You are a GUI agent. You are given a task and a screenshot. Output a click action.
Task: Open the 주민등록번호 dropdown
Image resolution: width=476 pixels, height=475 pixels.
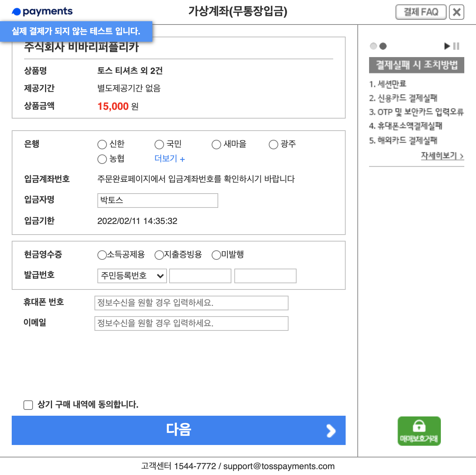click(132, 276)
